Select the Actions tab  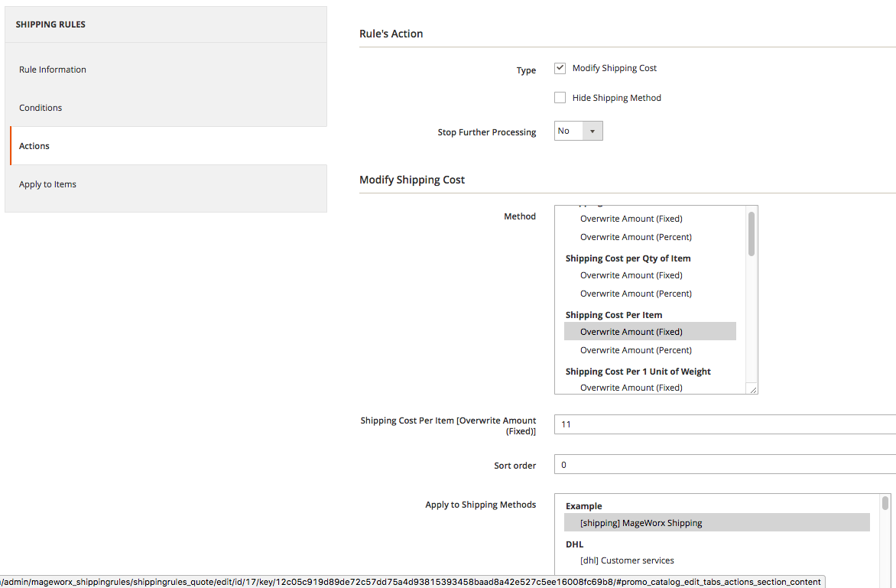(x=34, y=146)
